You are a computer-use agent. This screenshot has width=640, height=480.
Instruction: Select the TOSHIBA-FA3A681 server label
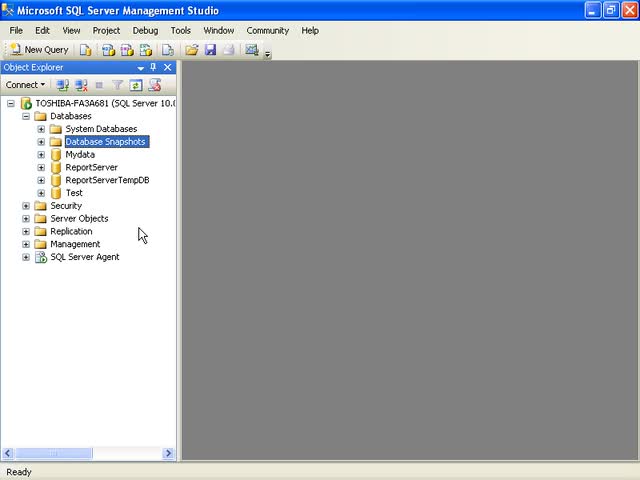105,103
